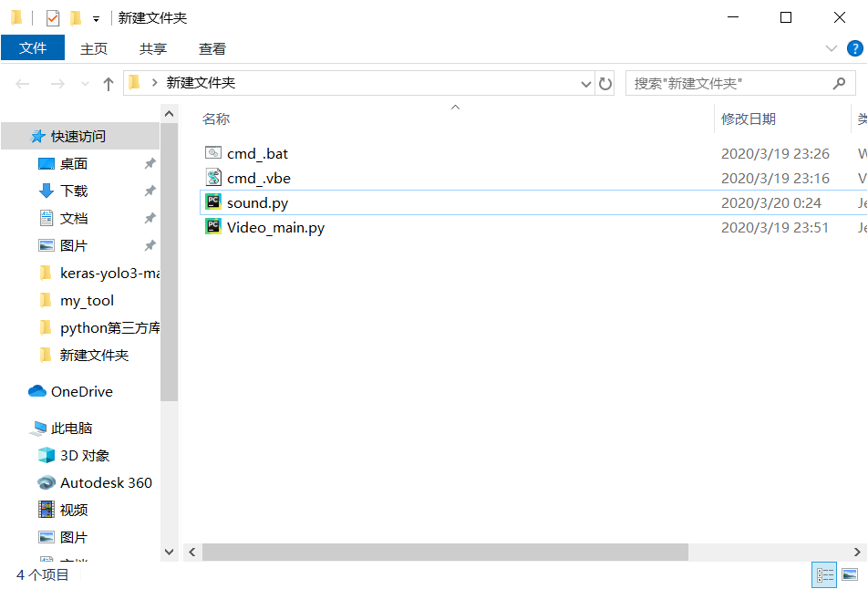Click the pin icon next to 下载
The image size is (868, 589).
pyautogui.click(x=150, y=191)
